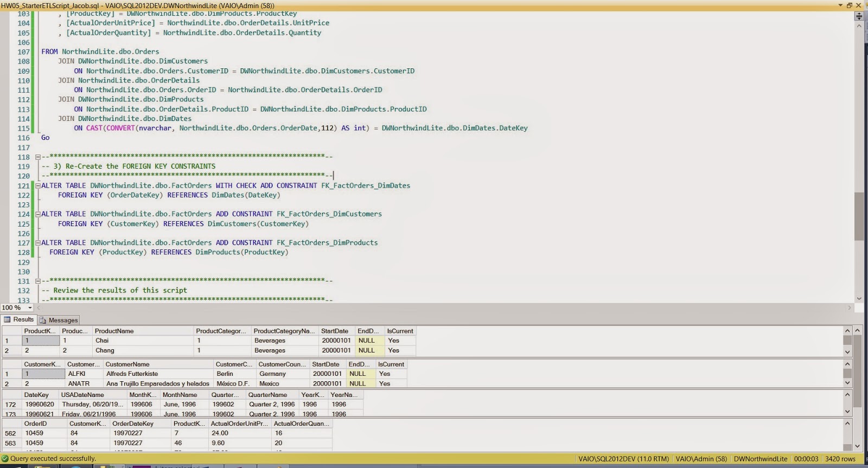Click the 'Berlin' city cell
Image resolution: width=868 pixels, height=468 pixels.
235,374
